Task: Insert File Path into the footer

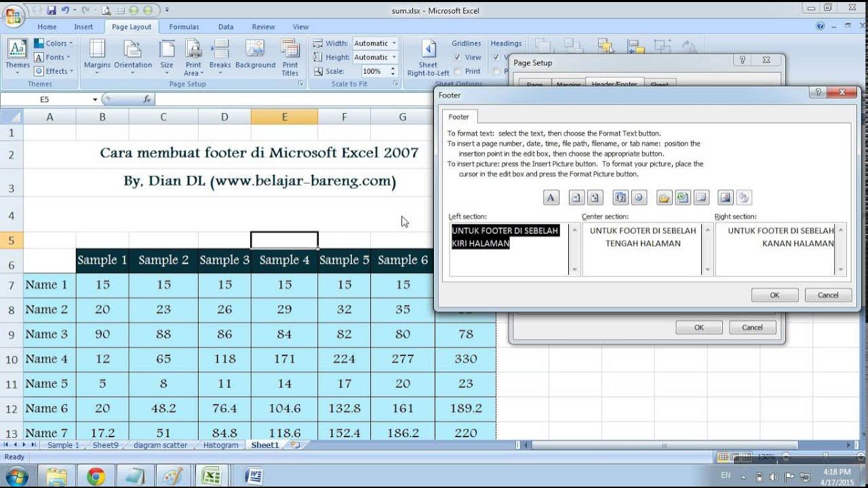Action: [x=664, y=198]
